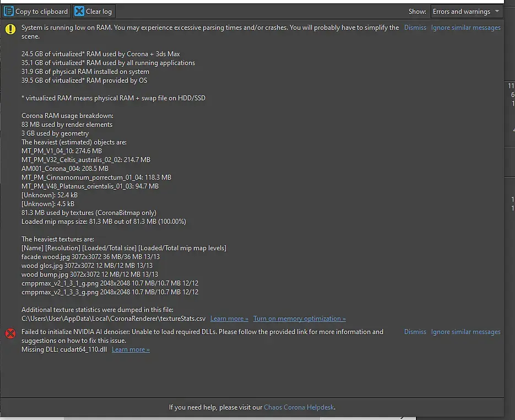Click the 'Corona RAM usage breakdown' line
This screenshot has width=515, height=420.
(x=67, y=116)
